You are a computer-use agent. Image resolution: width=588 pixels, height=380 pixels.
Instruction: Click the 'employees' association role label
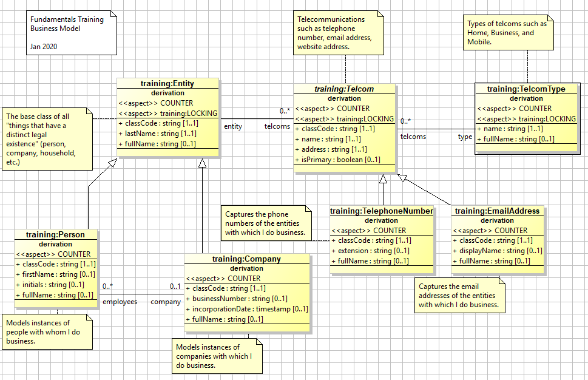[x=120, y=302]
